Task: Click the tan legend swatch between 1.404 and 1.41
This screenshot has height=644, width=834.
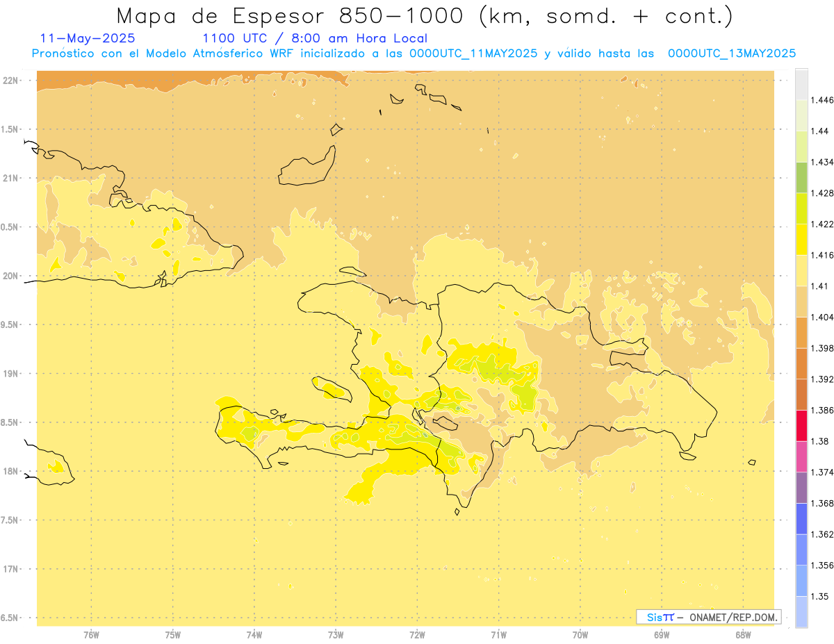Action: (x=801, y=302)
